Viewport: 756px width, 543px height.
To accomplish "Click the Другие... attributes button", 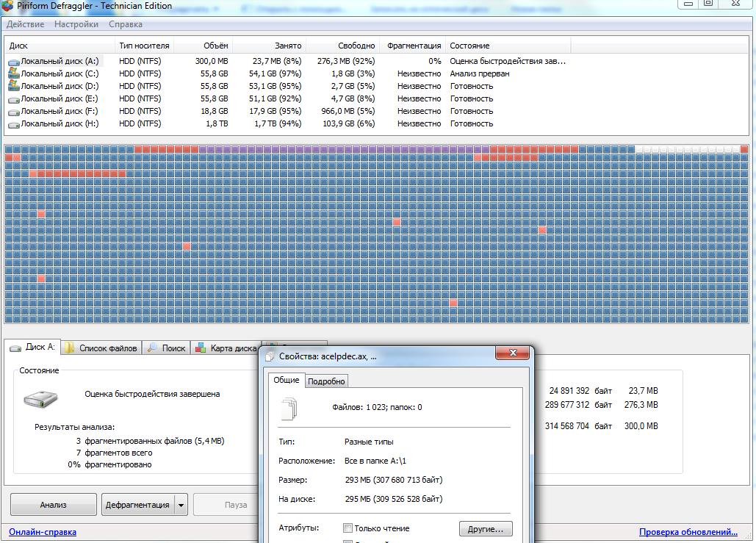I will coord(486,529).
